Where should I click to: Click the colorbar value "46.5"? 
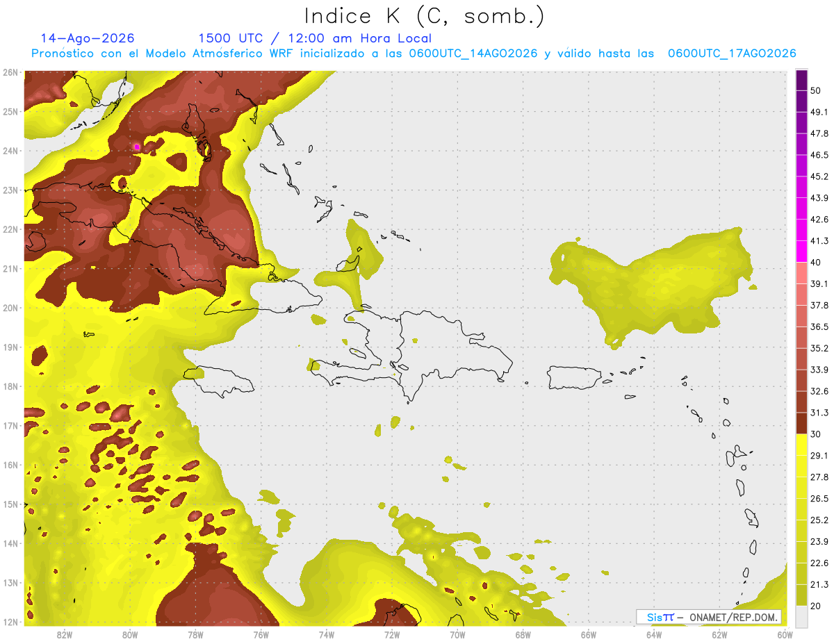pos(819,155)
